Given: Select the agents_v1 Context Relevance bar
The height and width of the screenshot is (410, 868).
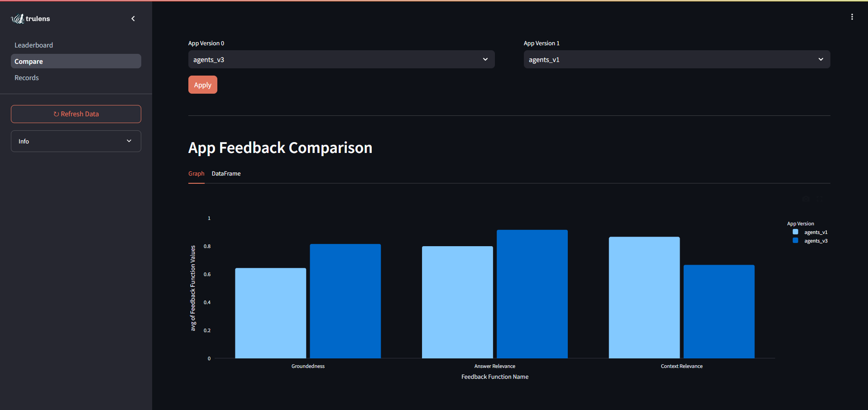Looking at the screenshot, I should point(644,297).
